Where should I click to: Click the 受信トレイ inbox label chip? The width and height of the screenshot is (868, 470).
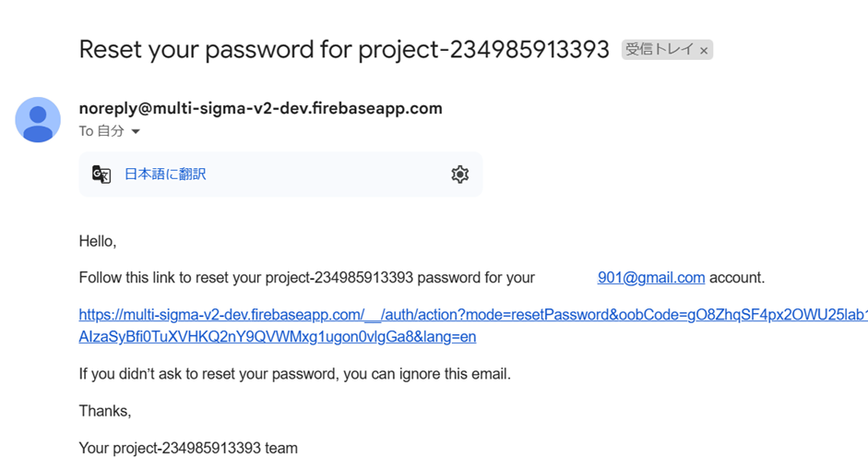pyautogui.click(x=659, y=50)
